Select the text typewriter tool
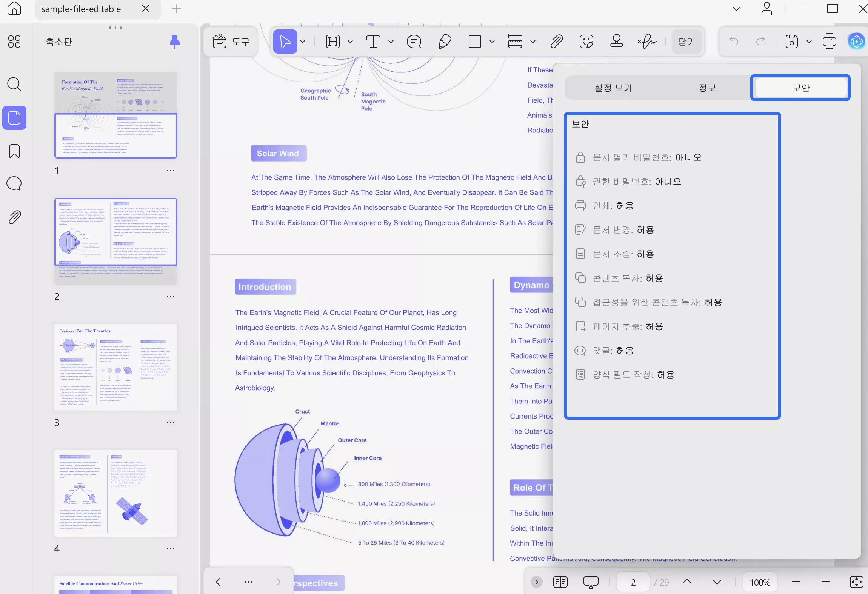The image size is (868, 594). 373,42
